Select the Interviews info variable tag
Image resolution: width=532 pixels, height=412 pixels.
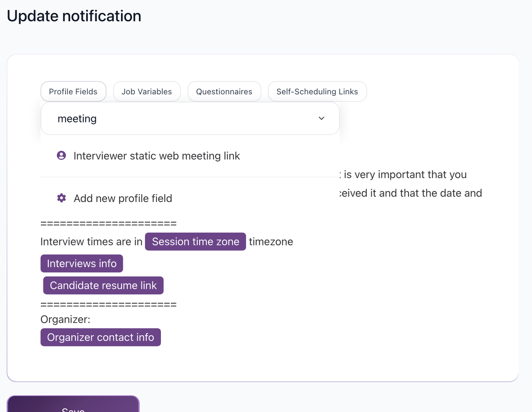tap(82, 264)
